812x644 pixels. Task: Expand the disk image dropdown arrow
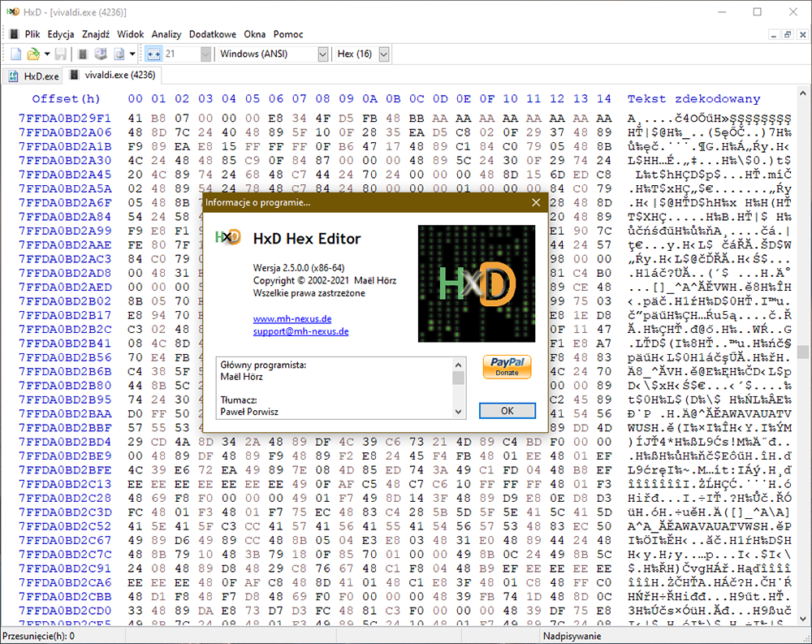pos(132,54)
